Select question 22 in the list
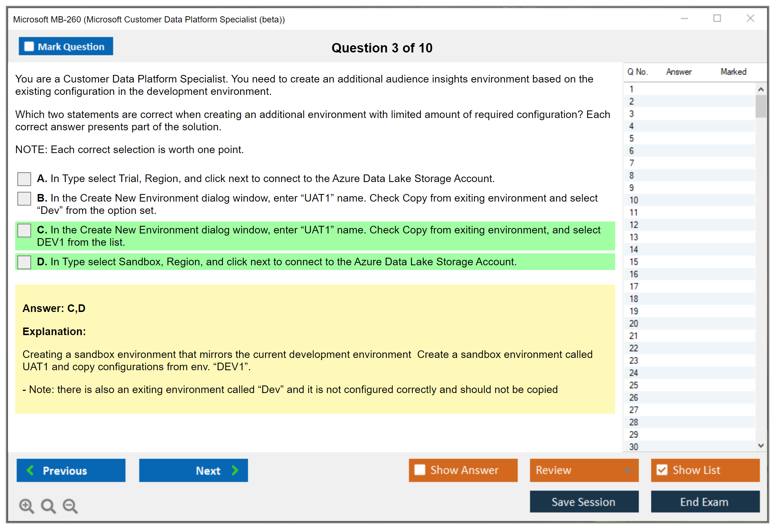The height and width of the screenshot is (532, 778). (634, 348)
